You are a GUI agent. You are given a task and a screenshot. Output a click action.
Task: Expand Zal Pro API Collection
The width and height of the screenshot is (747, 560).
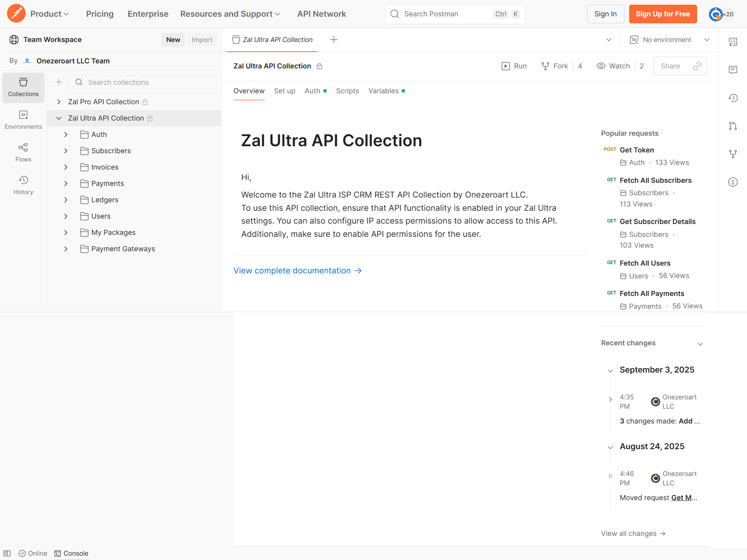tap(59, 102)
